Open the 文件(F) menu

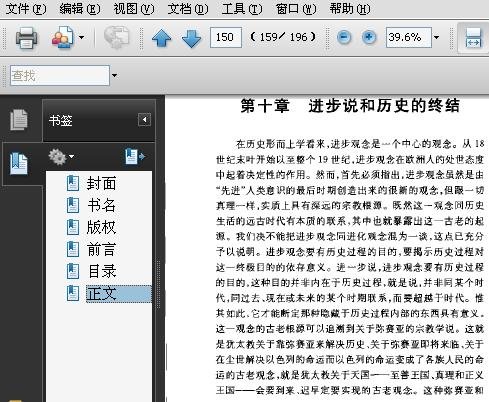pos(26,8)
